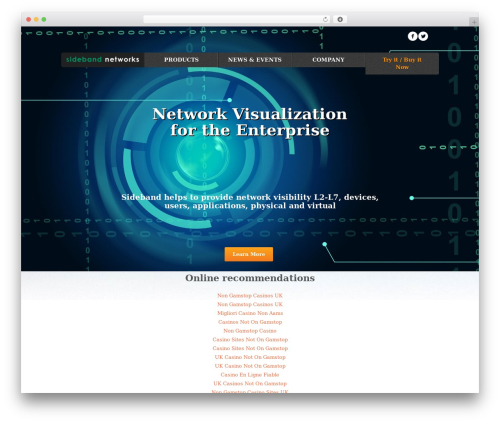Open the Casinos Not On Gamstop link
500x423 pixels.
click(x=250, y=322)
